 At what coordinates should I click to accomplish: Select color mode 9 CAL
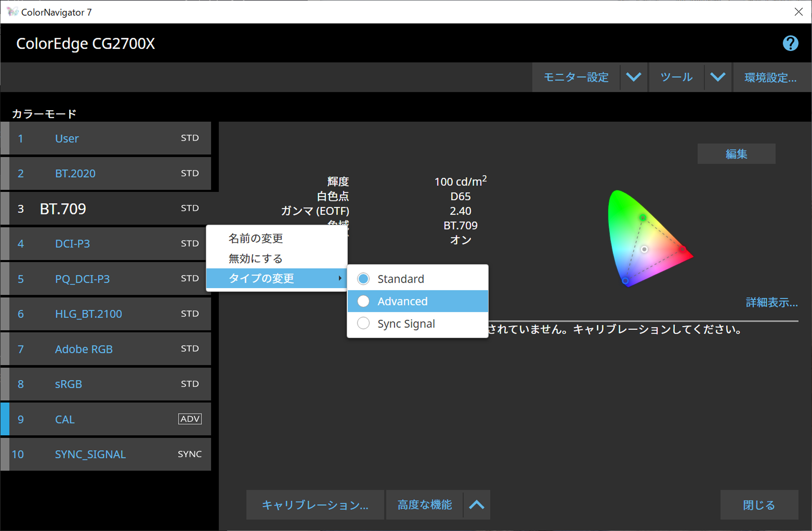tap(106, 419)
